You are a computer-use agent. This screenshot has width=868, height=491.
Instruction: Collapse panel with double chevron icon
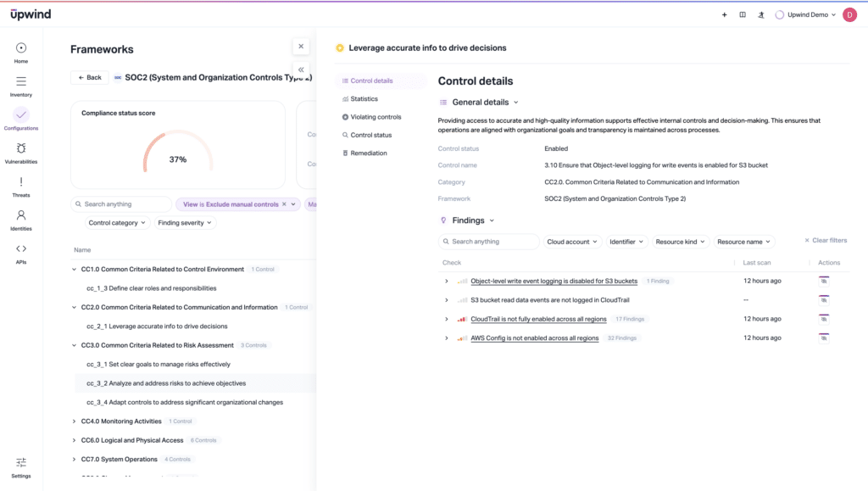[x=301, y=70]
